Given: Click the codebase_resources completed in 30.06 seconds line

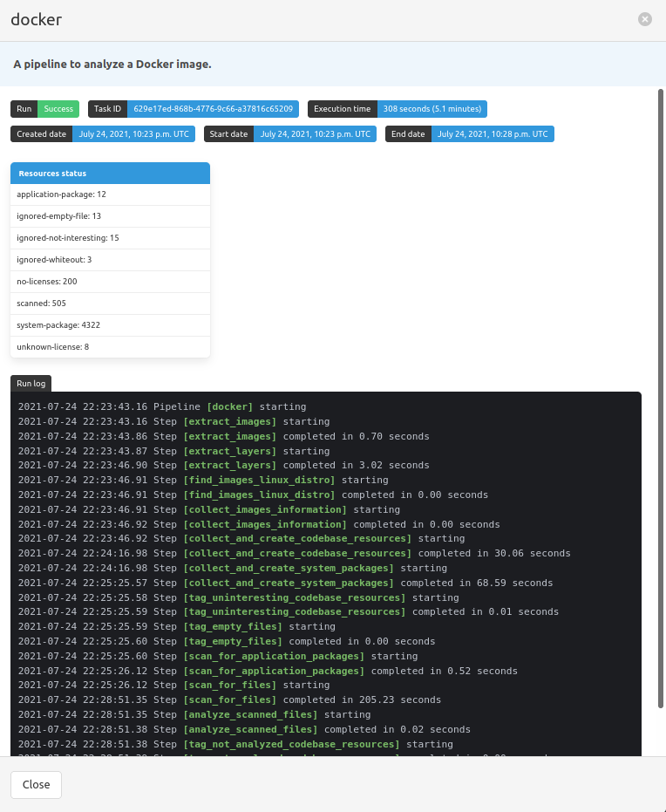Looking at the screenshot, I should pyautogui.click(x=295, y=554).
